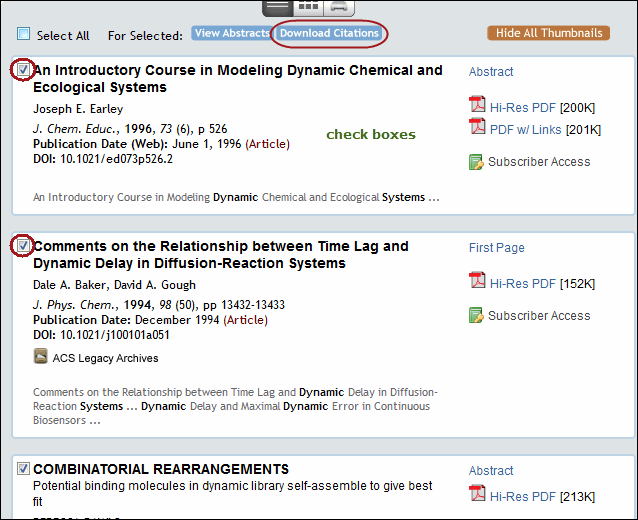Image resolution: width=638 pixels, height=520 pixels.
Task: Click the View Abstracts button
Action: 232,33
